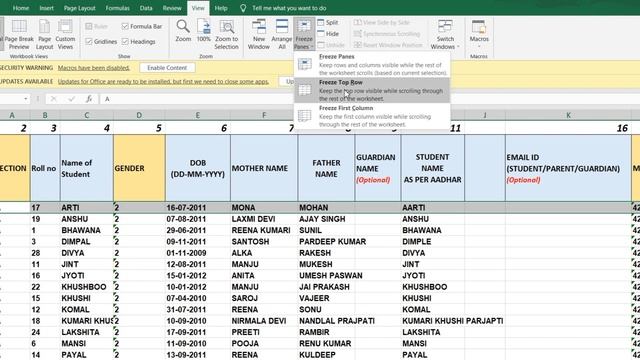Select student name cell LAKSHITA
The image size is (640, 360).
[x=87, y=332]
